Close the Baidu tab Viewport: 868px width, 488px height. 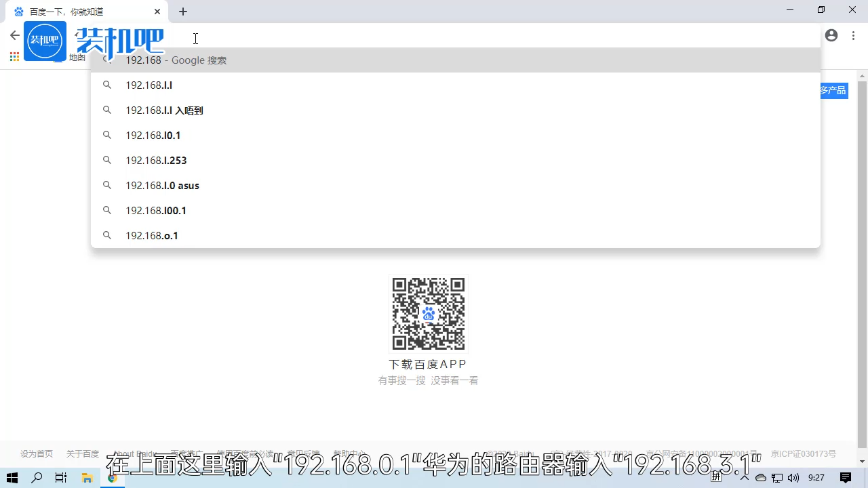pyautogui.click(x=157, y=12)
